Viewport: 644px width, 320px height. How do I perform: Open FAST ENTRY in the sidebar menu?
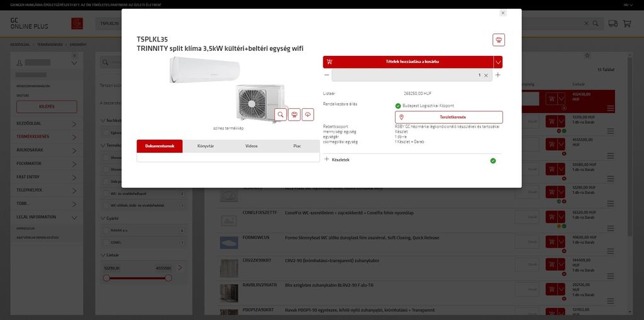click(47, 177)
